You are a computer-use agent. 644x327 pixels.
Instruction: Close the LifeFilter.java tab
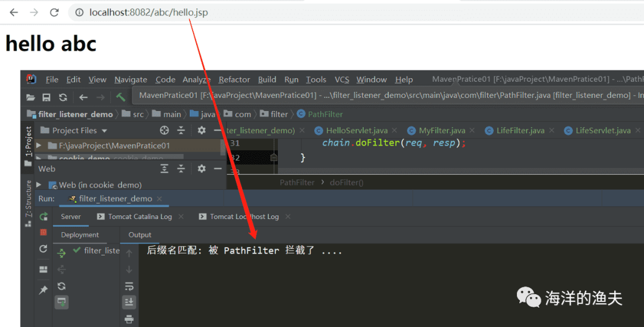552,131
